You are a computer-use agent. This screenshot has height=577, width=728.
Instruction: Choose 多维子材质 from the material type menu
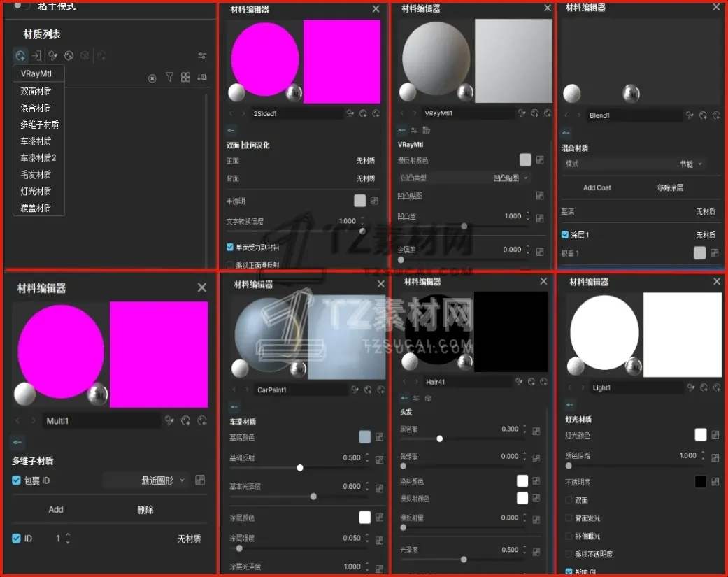[38, 124]
